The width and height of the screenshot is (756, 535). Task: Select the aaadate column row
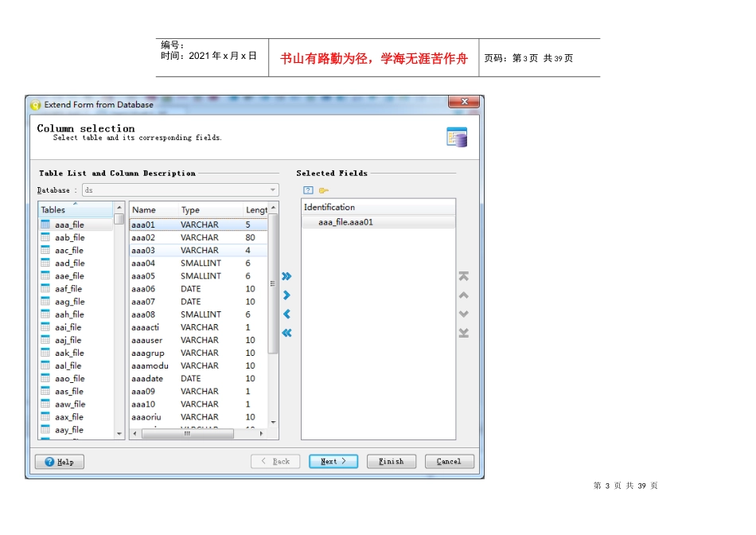[x=199, y=378]
